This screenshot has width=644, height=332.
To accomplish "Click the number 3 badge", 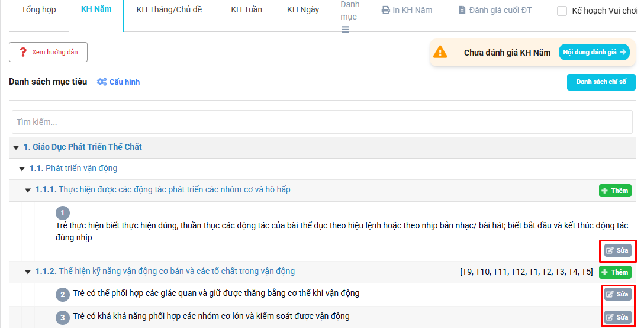I will tap(62, 317).
